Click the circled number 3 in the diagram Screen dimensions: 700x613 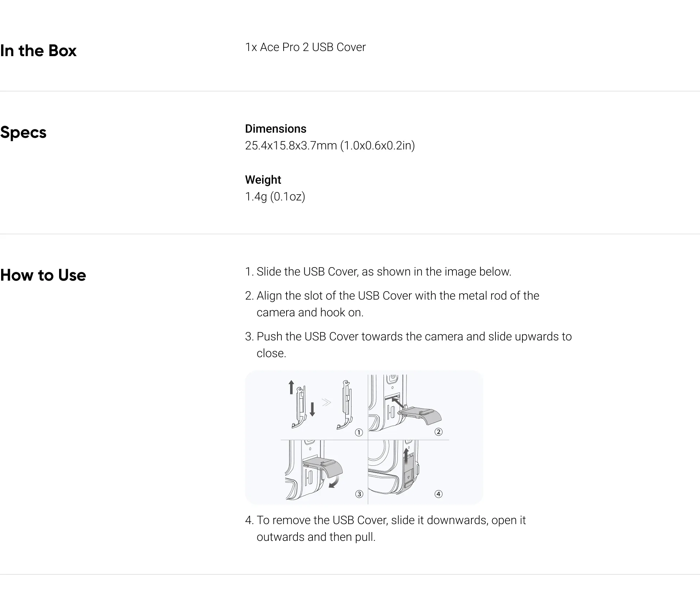pos(359,494)
